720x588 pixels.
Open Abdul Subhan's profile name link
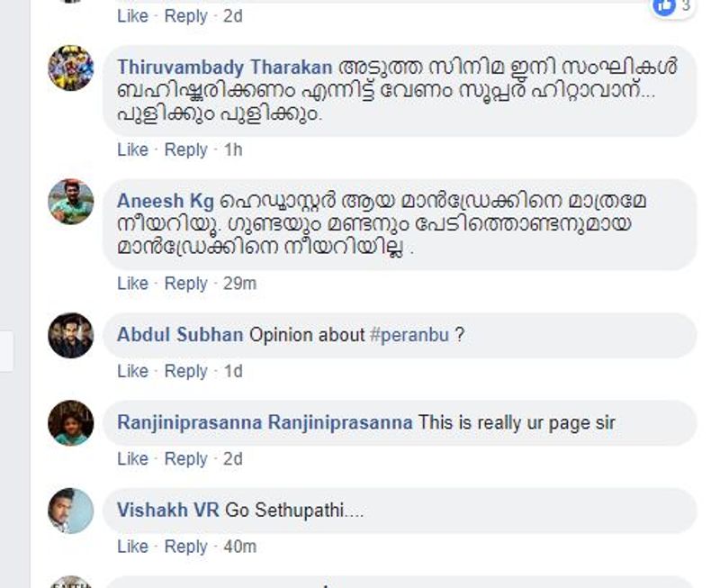[180, 335]
